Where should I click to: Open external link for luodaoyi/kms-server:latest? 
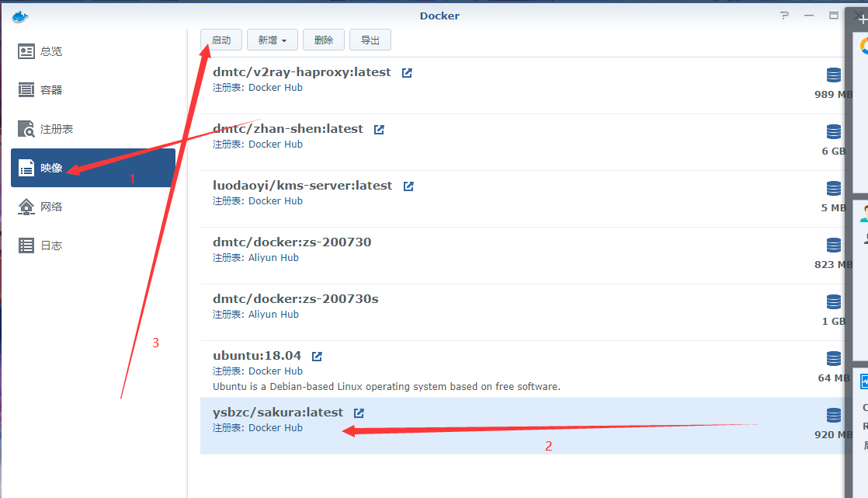click(x=408, y=186)
